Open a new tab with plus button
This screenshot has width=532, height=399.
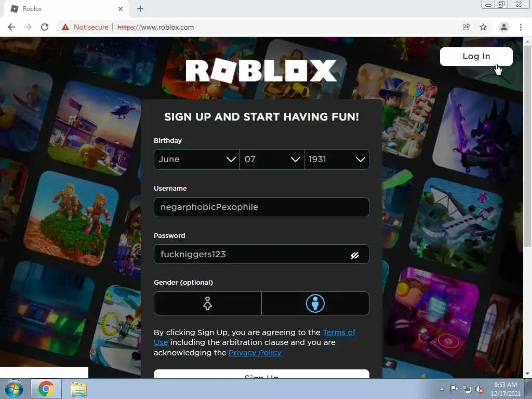[140, 9]
